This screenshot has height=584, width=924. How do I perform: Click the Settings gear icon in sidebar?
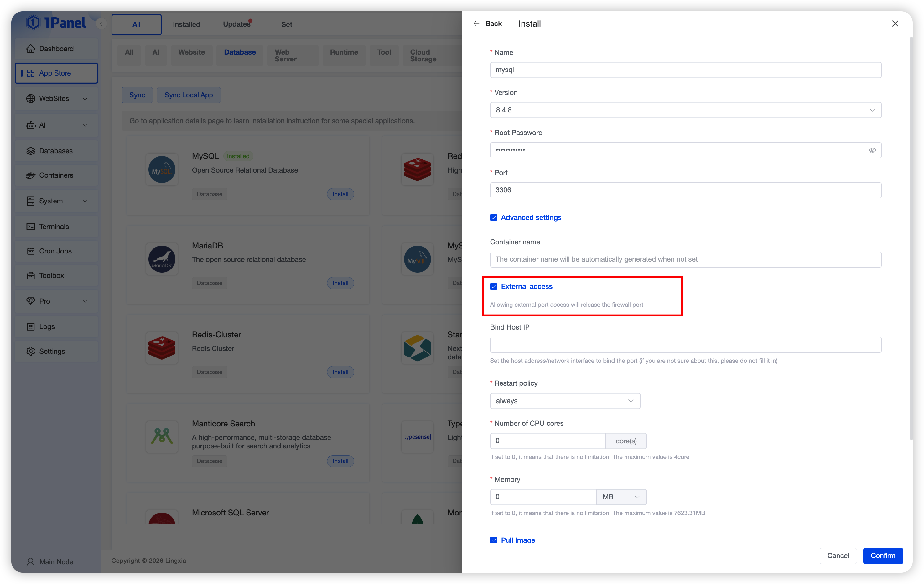[31, 351]
